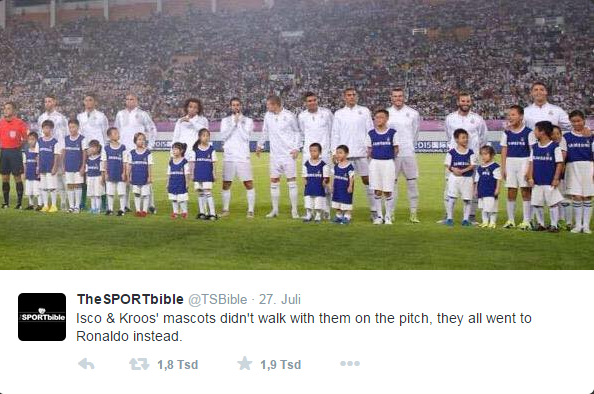The width and height of the screenshot is (594, 394).
Task: Click the 1,9 Tsd favorites count
Action: pyautogui.click(x=281, y=364)
